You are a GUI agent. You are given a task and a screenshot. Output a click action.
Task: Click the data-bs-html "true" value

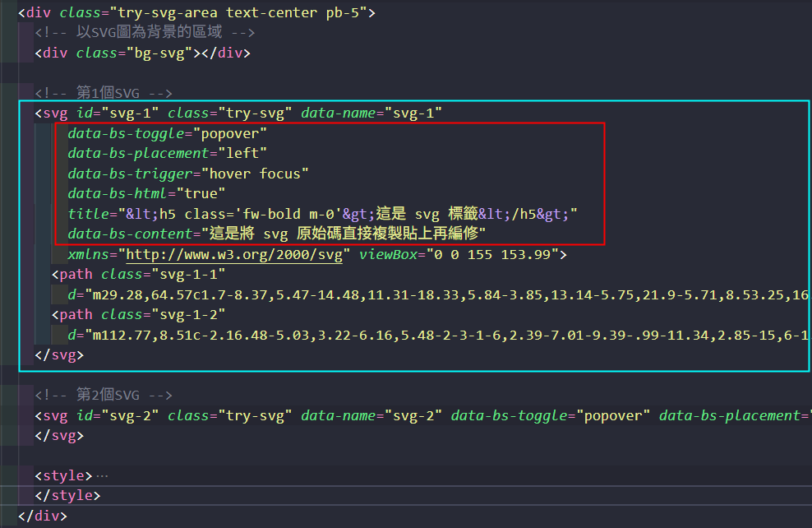pyautogui.click(x=201, y=194)
